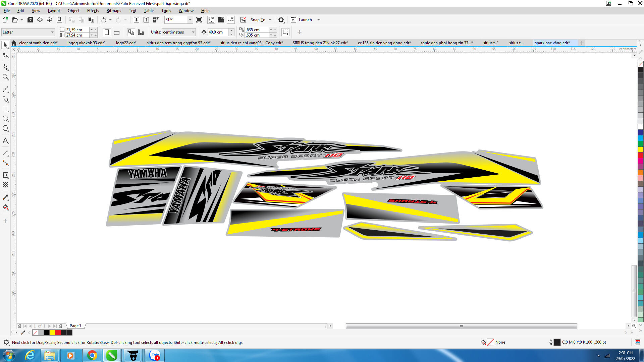The width and height of the screenshot is (644, 362).
Task: Toggle apply layout to all pages
Action: click(131, 32)
